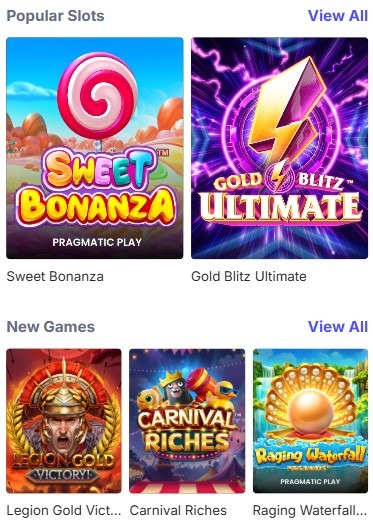Click the Pragmatic Play label on Sweet Bonanza
The height and width of the screenshot is (526, 373).
[97, 242]
